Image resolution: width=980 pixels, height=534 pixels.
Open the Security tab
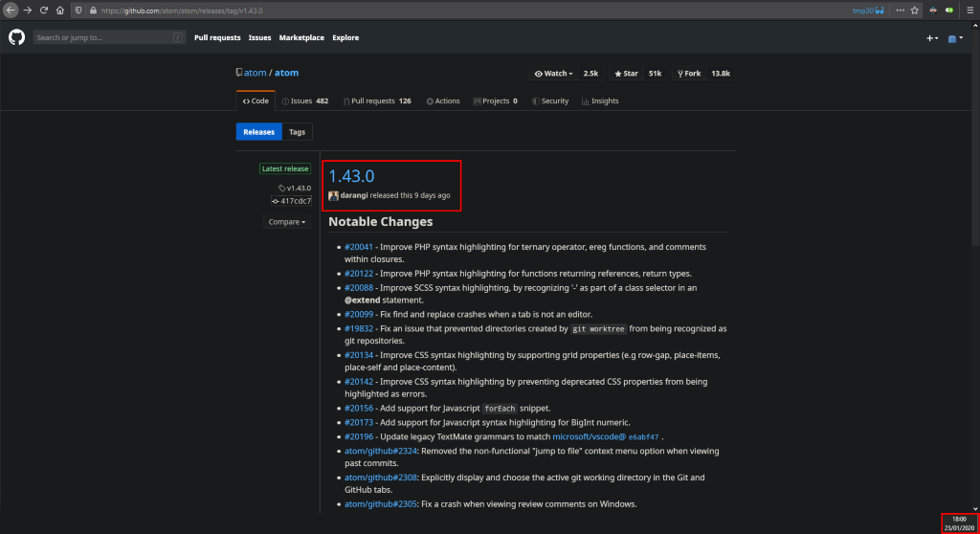tap(550, 100)
